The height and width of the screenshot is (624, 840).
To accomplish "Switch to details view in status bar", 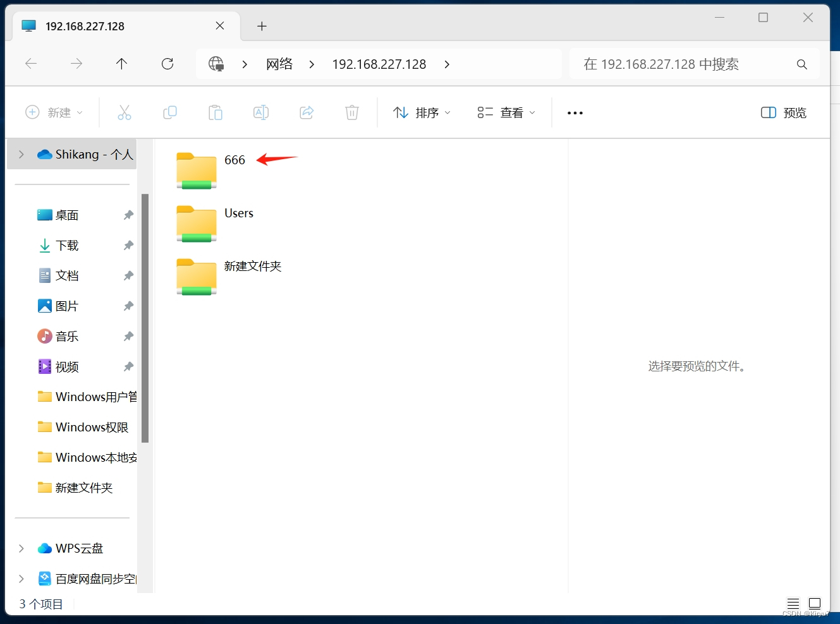I will (x=793, y=603).
